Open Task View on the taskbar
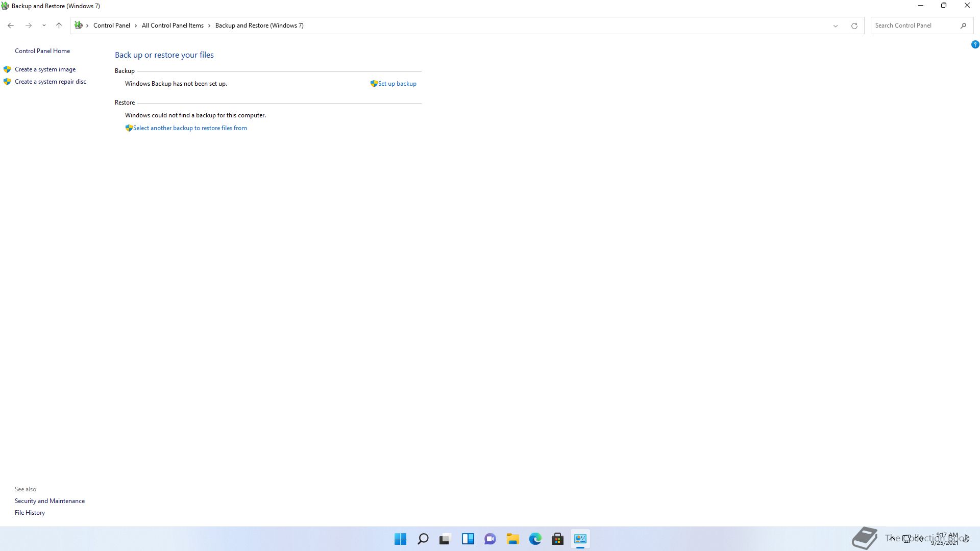 pos(445,539)
